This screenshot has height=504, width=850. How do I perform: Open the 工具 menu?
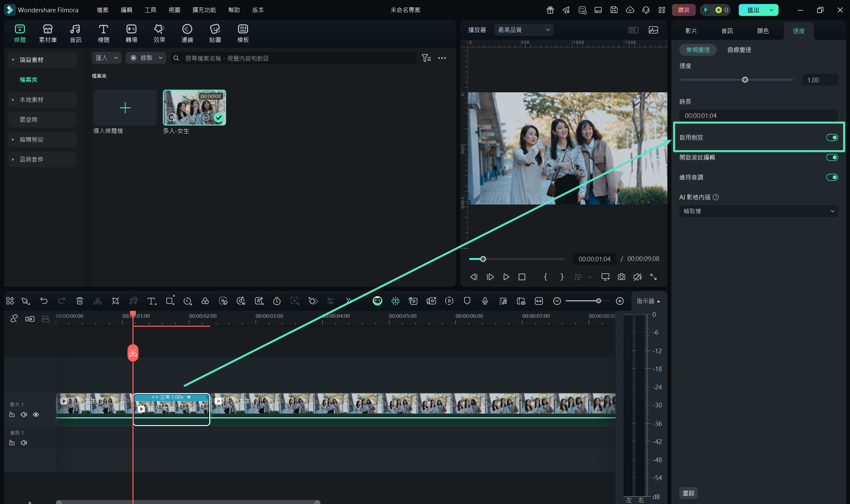(x=150, y=10)
